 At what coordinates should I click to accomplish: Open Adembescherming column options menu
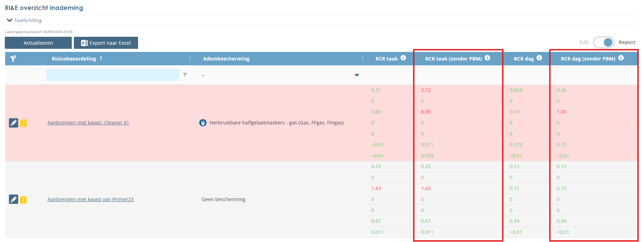(x=362, y=59)
